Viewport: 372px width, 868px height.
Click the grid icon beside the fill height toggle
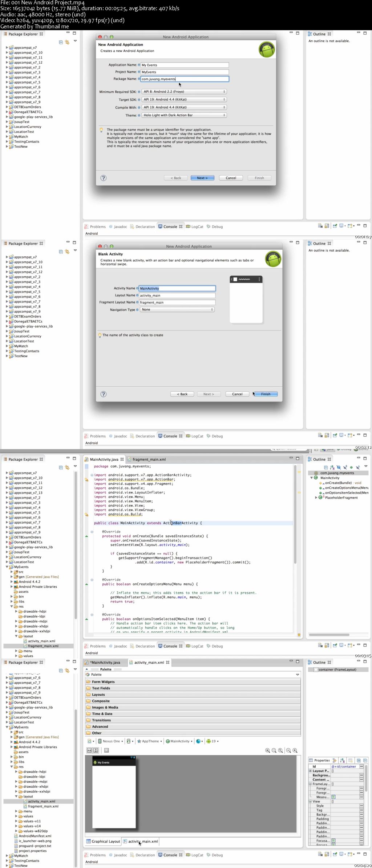tap(106, 750)
